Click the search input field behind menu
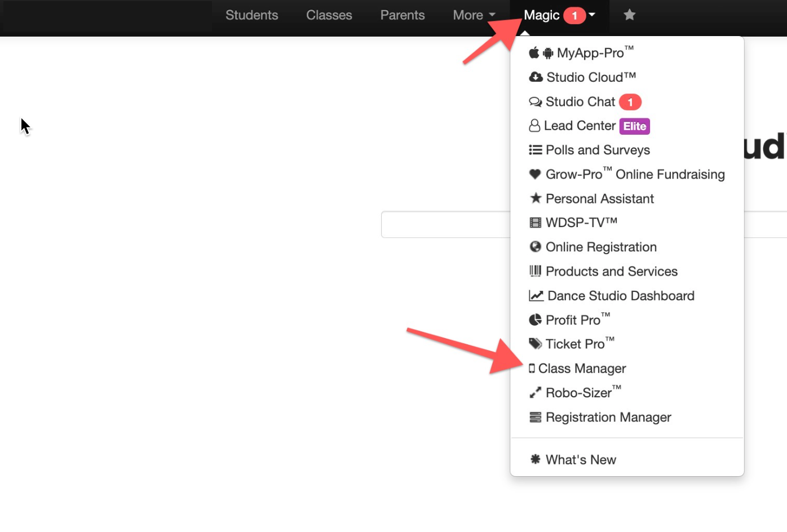Image resolution: width=787 pixels, height=532 pixels. click(445, 224)
